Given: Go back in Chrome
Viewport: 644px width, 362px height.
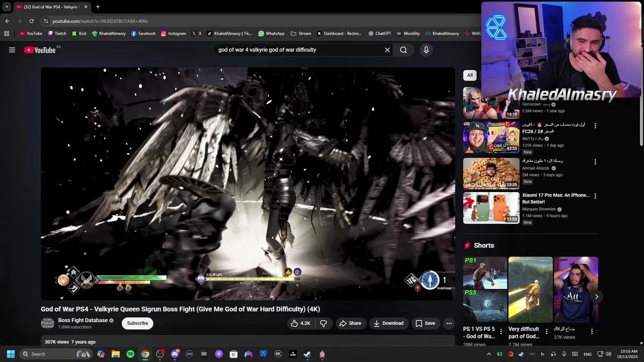Looking at the screenshot, I should 7,21.
